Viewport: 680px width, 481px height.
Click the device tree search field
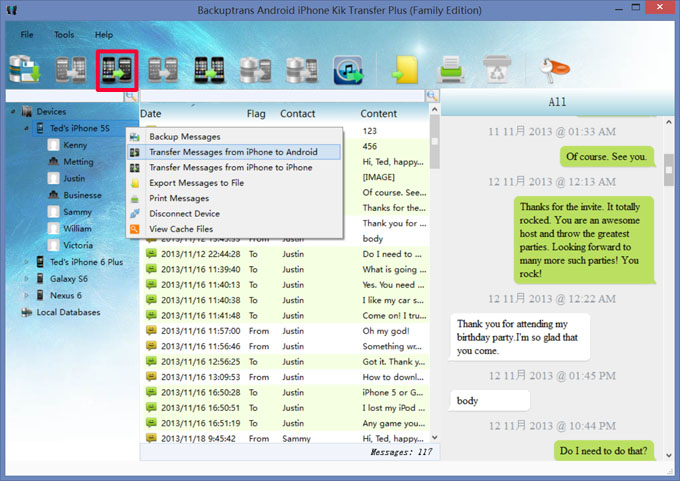pos(65,96)
